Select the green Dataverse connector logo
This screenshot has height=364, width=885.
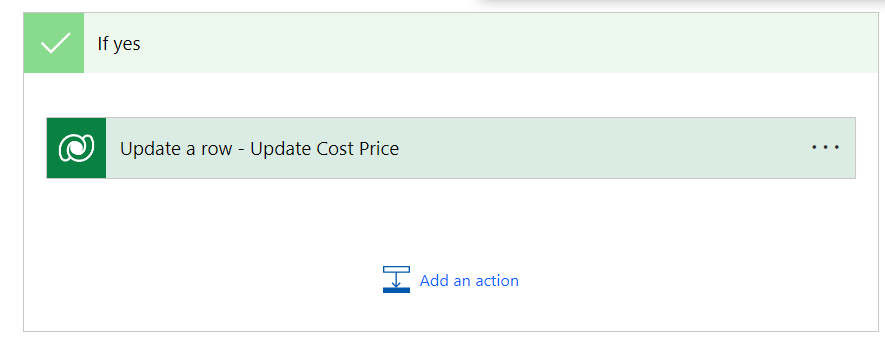coord(76,148)
